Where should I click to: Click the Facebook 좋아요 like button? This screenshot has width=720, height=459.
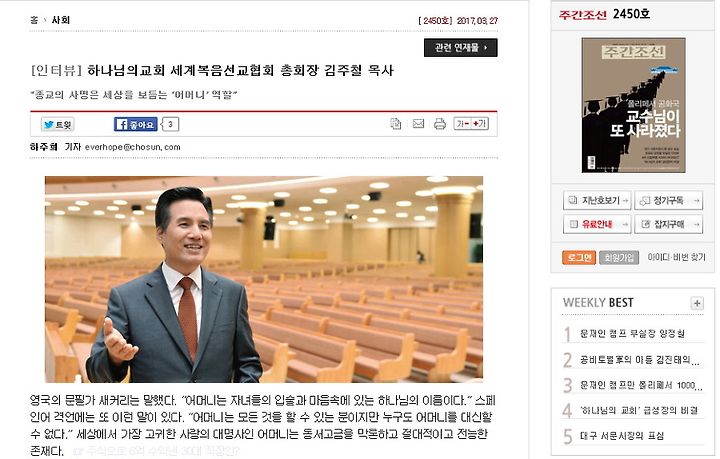135,124
